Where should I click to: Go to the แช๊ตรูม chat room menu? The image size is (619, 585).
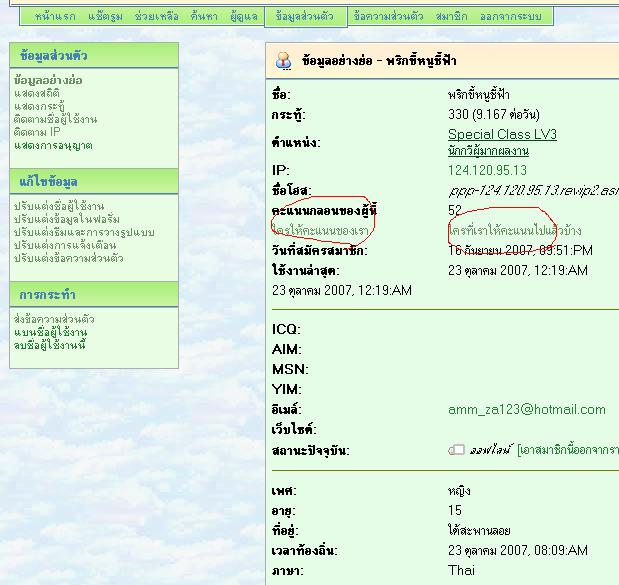105,17
